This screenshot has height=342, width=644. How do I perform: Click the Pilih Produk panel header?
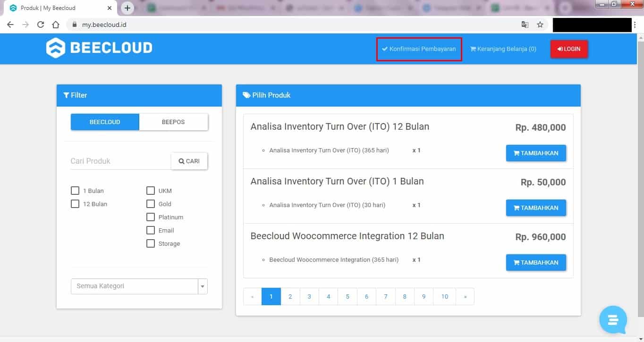[408, 95]
